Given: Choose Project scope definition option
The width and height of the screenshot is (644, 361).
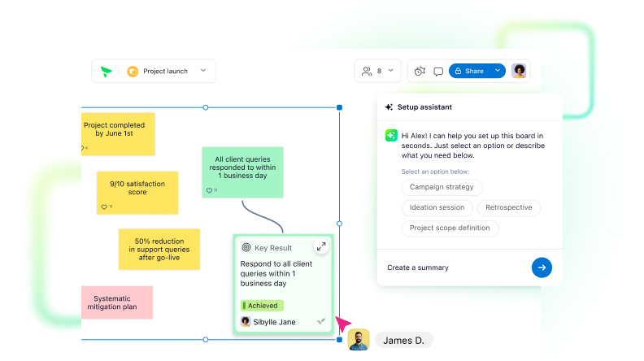Looking at the screenshot, I should (x=450, y=228).
